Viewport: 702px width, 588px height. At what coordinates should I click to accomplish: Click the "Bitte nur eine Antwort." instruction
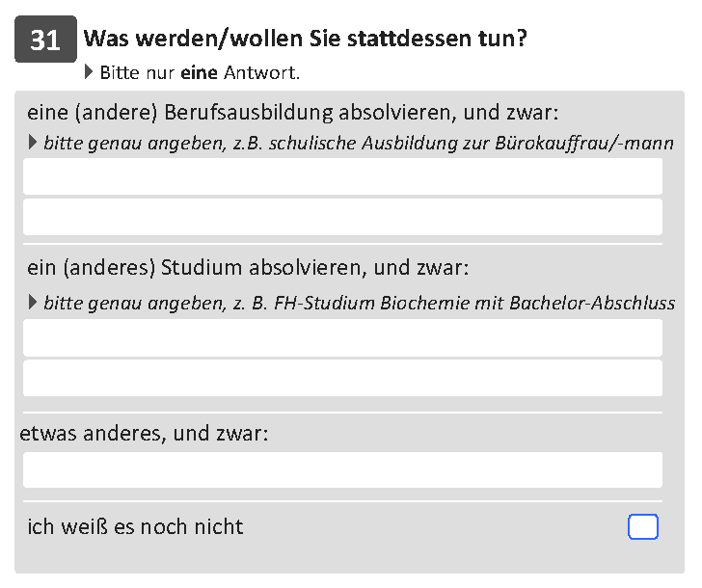[200, 72]
